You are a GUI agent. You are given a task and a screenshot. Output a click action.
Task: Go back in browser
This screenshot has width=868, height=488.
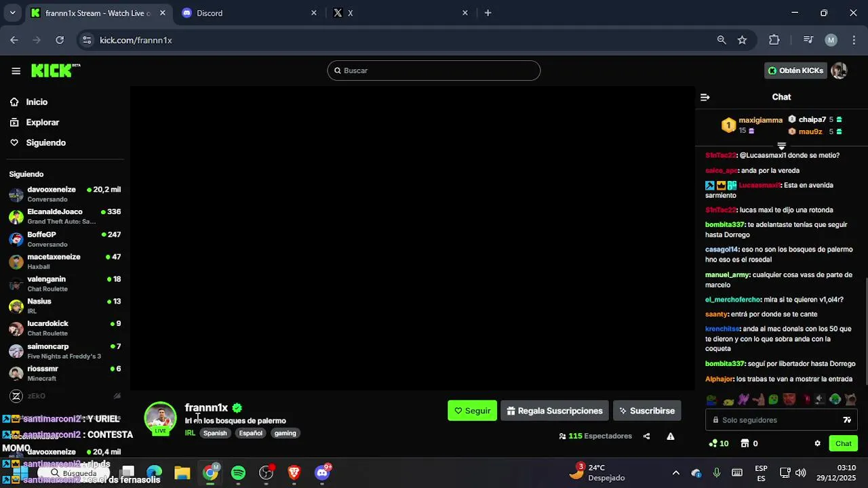point(14,40)
